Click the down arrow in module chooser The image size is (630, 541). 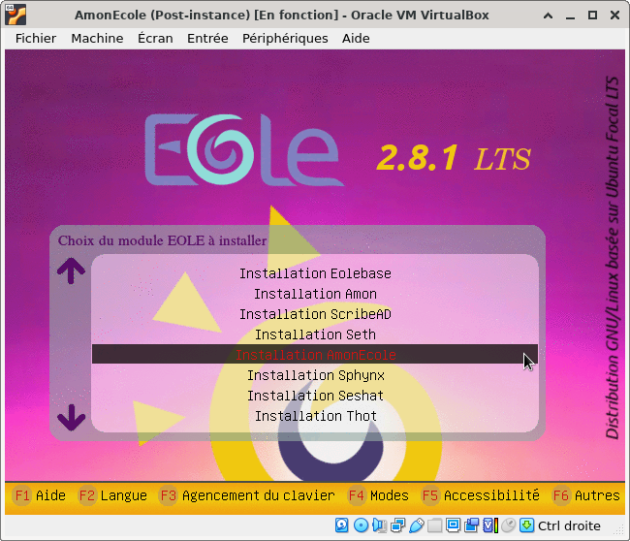point(71,417)
